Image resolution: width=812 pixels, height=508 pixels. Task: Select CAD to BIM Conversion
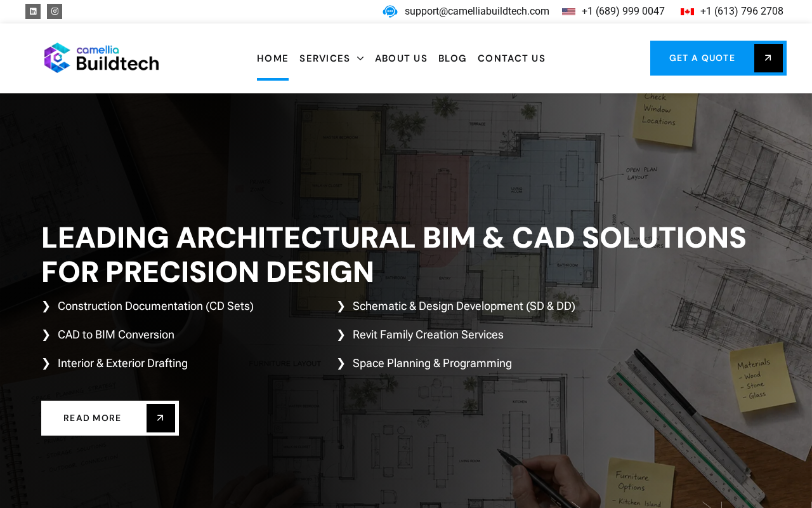116,335
